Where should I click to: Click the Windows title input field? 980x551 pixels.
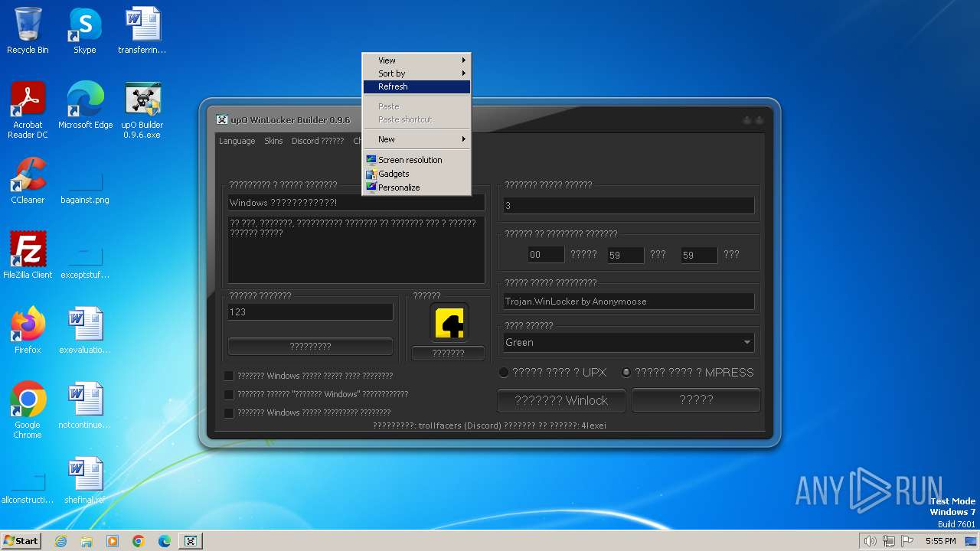[356, 203]
